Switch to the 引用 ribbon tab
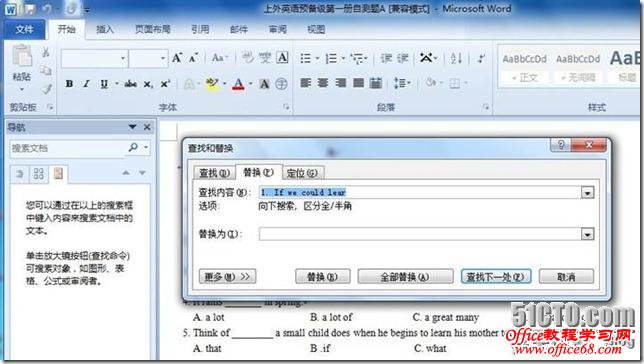This screenshot has width=644, height=364. tap(200, 30)
